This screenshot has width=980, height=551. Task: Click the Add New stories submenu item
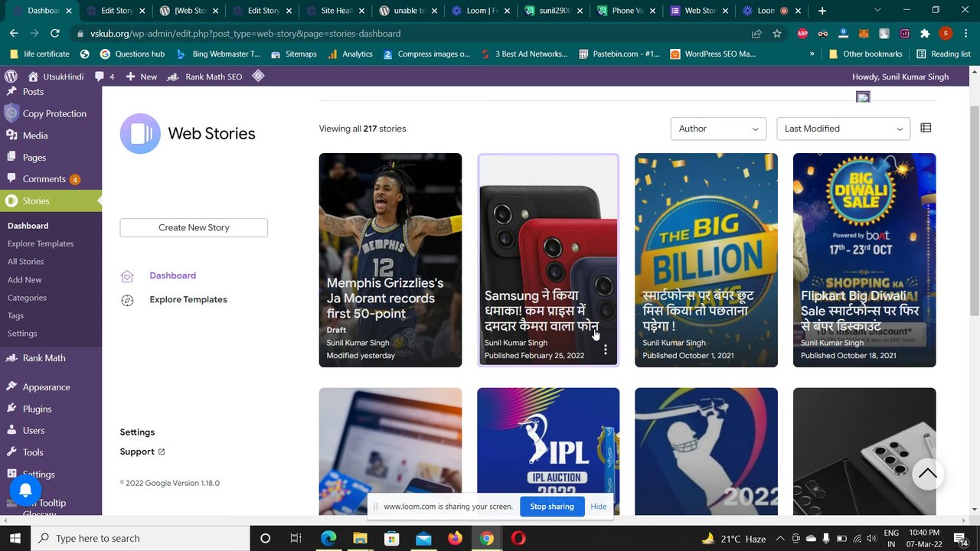(24, 279)
